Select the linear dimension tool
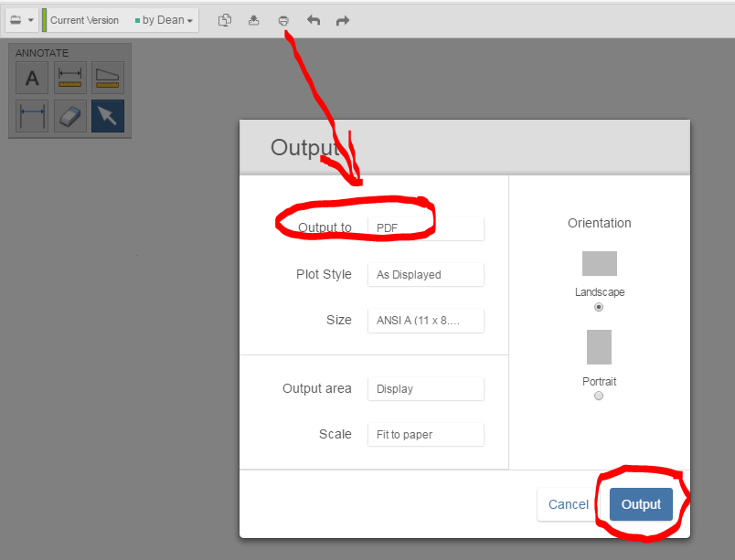 (69, 78)
